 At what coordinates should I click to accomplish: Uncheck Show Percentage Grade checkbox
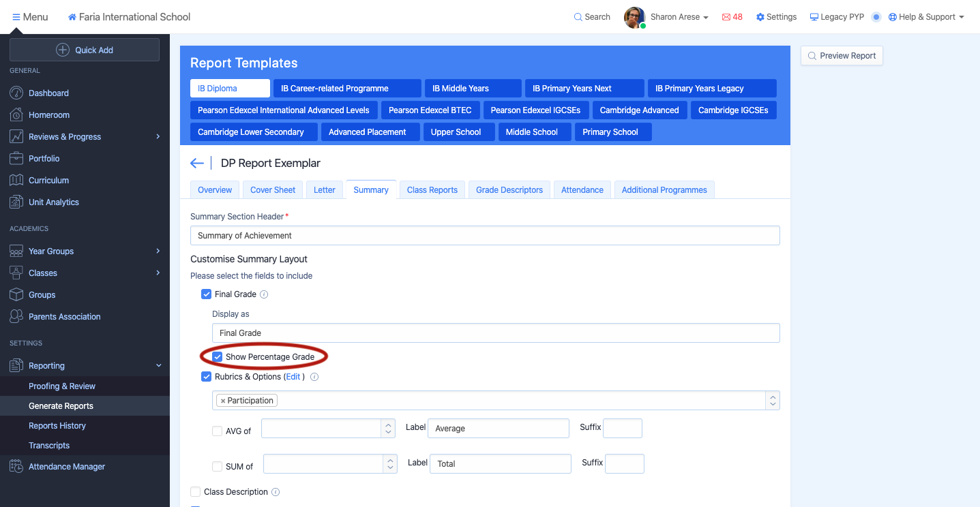coord(218,357)
